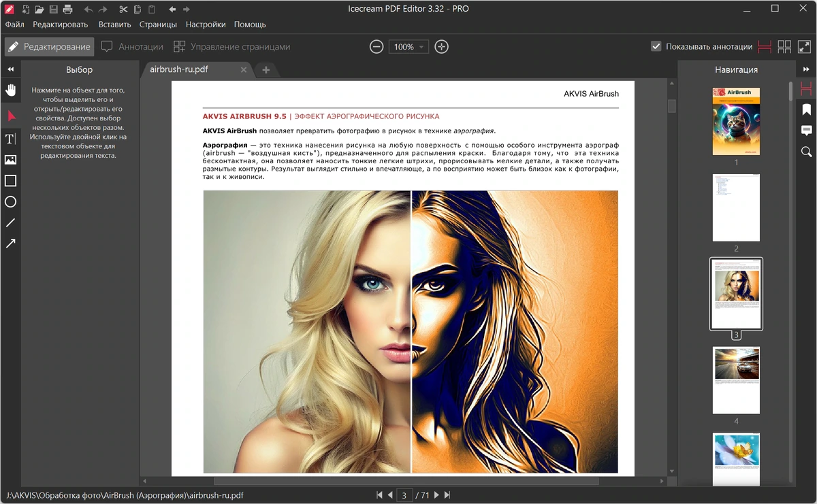
Task: Enter fullscreen mode icon
Action: click(804, 47)
